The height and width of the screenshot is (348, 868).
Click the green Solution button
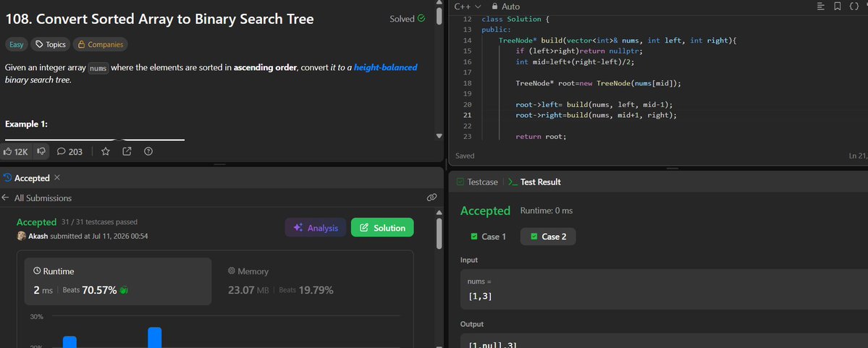pos(382,227)
